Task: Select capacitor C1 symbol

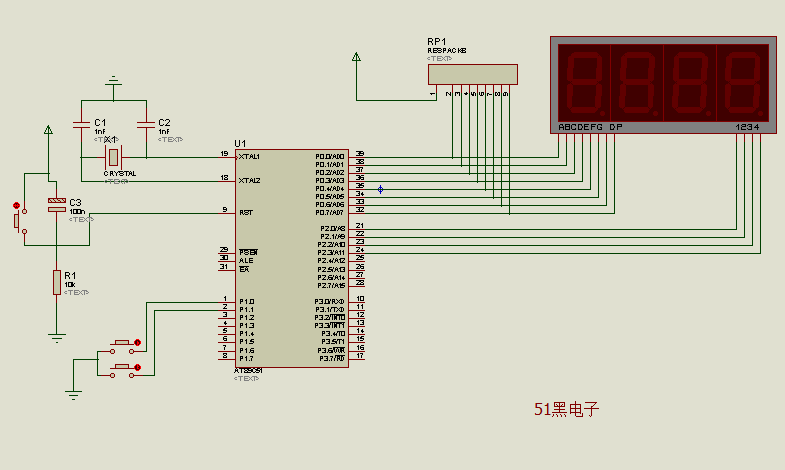Action: coord(81,124)
